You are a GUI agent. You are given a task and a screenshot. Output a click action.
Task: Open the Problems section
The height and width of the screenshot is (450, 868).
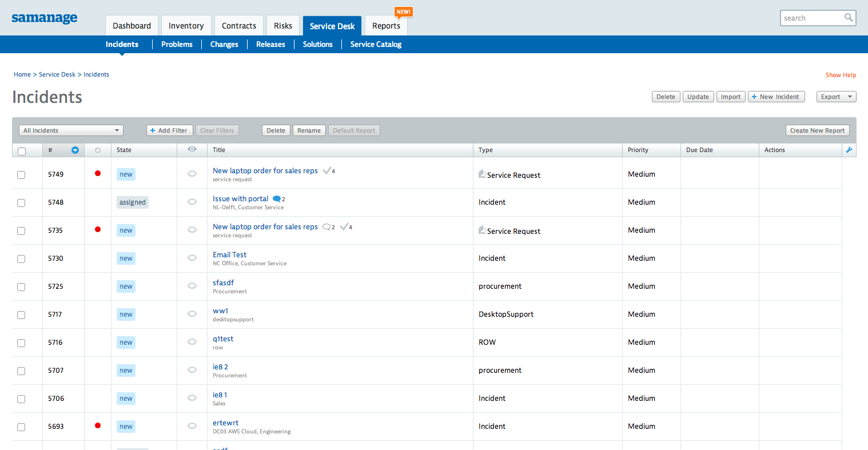coord(177,44)
